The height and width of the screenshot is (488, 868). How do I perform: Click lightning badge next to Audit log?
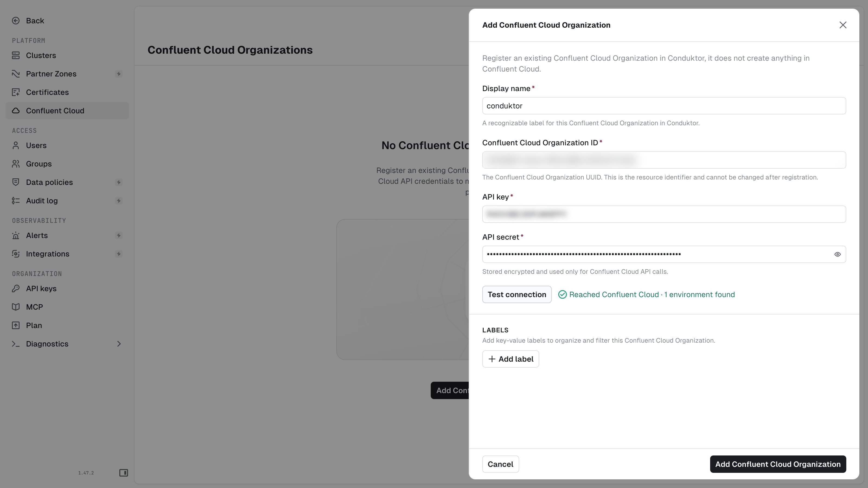coord(119,201)
